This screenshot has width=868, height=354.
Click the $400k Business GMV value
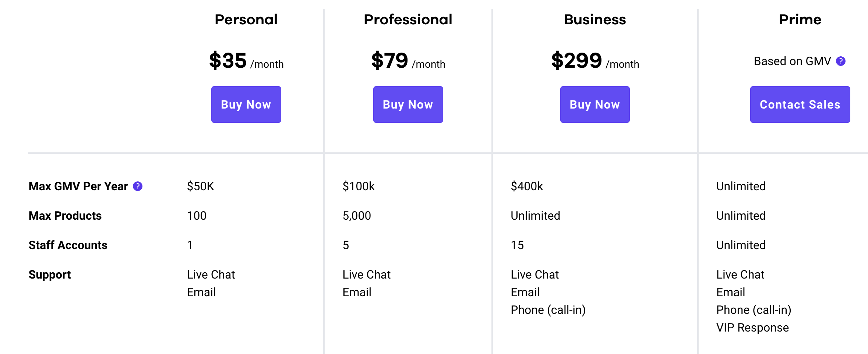[x=527, y=186]
